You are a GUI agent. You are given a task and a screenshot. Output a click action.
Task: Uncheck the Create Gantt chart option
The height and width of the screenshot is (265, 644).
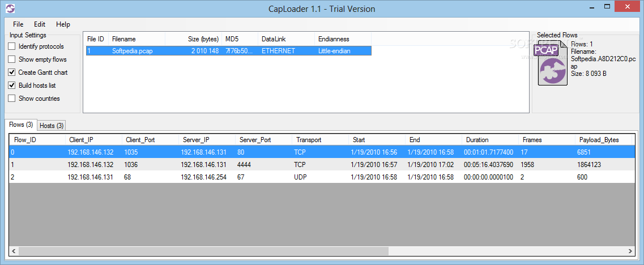(x=12, y=72)
